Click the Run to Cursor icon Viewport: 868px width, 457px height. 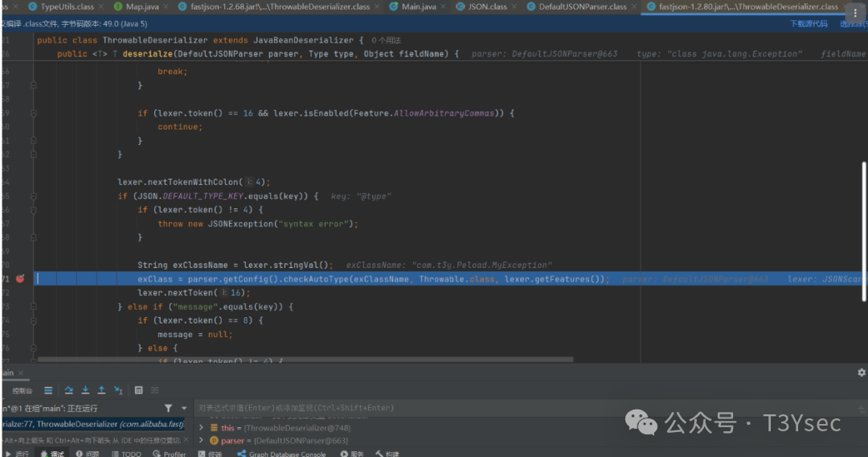tap(118, 390)
